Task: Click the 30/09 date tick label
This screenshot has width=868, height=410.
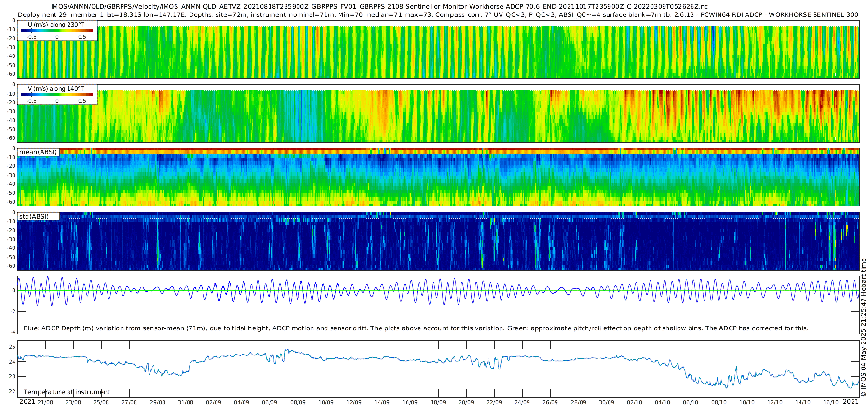Action: pyautogui.click(x=607, y=402)
